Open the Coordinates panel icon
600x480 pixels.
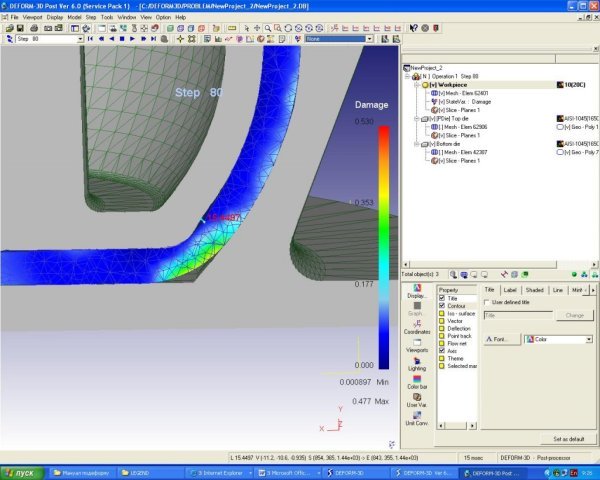417,327
